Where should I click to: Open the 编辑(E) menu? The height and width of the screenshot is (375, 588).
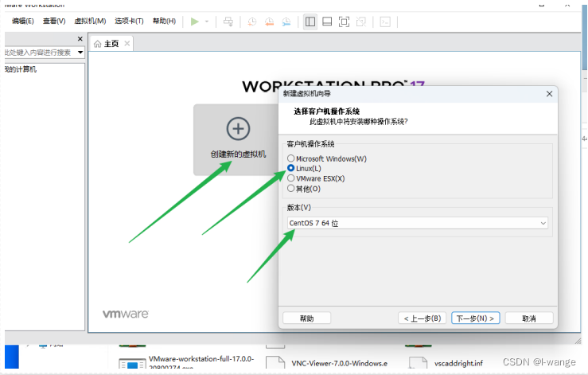[22, 21]
